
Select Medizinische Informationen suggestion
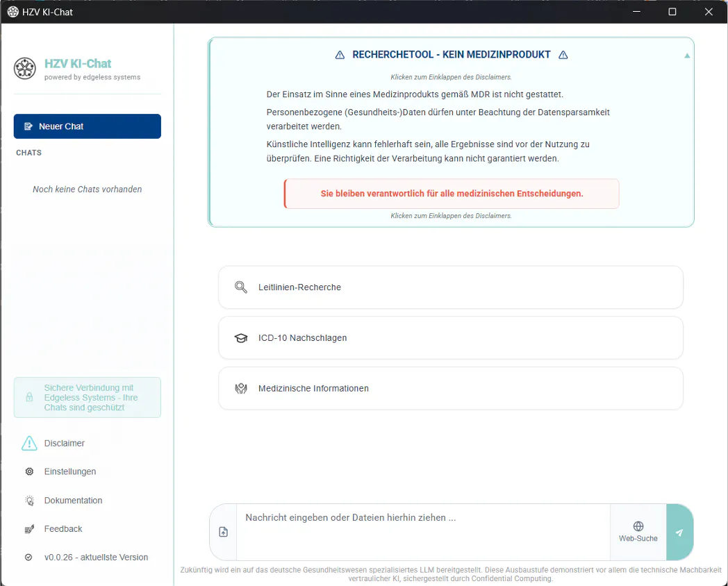(451, 388)
